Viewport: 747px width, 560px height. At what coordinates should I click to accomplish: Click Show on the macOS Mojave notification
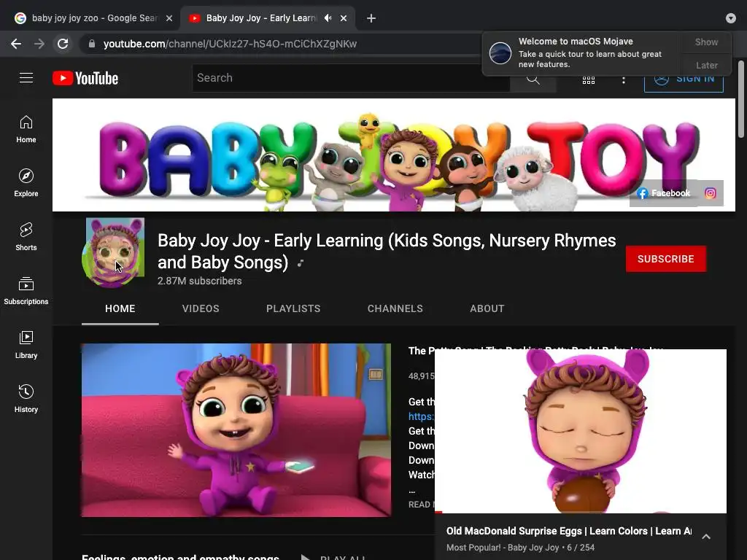(x=706, y=42)
